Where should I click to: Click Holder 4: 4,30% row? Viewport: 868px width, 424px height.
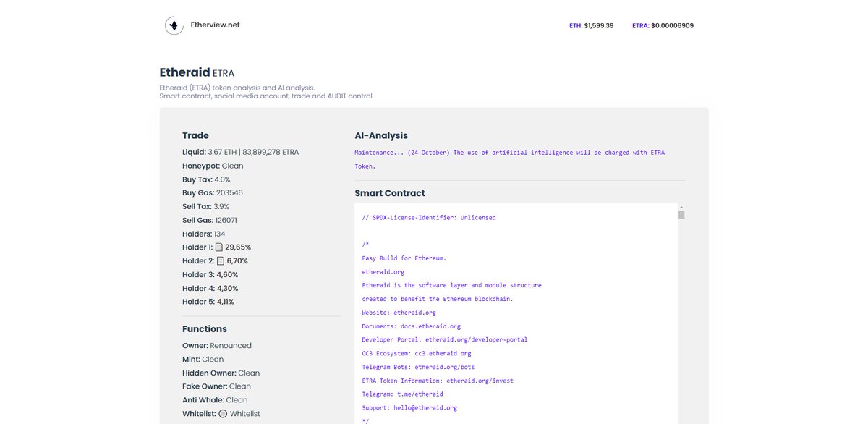click(210, 288)
